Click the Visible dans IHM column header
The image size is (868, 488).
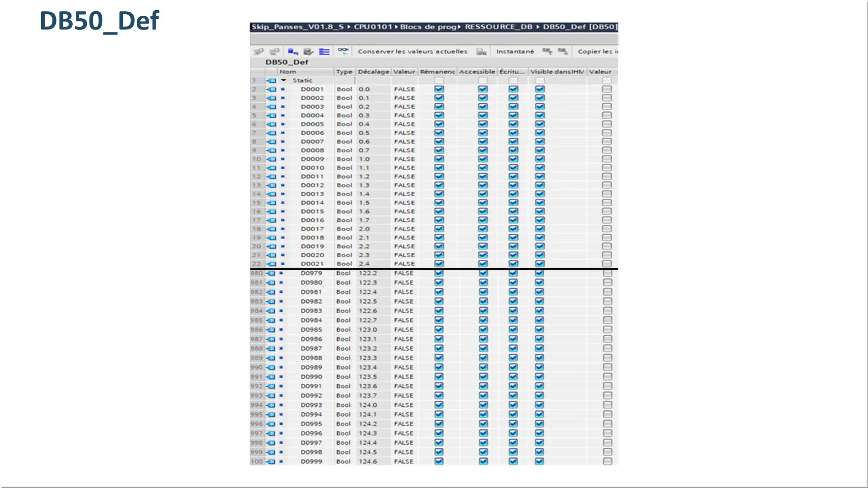coord(557,72)
